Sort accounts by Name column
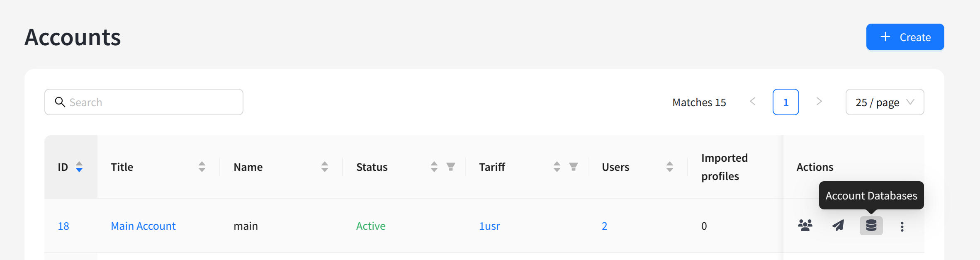This screenshot has width=980, height=260. pos(325,167)
